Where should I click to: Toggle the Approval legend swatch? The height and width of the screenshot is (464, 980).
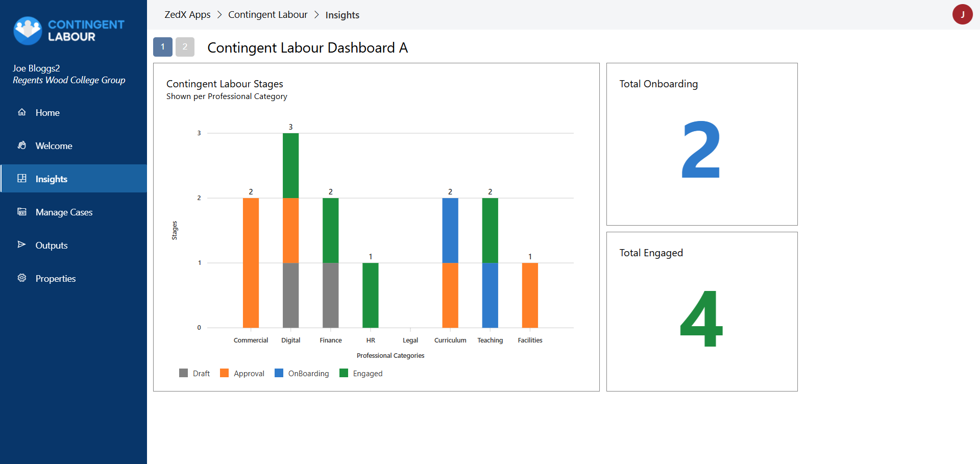click(225, 373)
